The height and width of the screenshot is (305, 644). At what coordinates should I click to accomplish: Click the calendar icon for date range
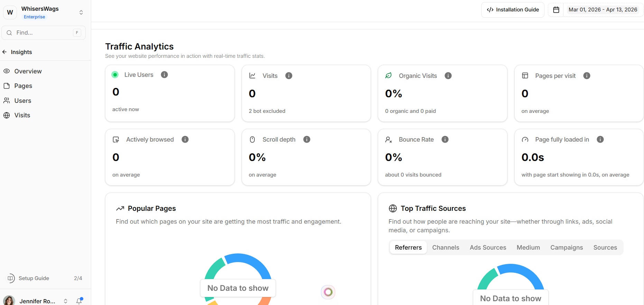coord(556,10)
